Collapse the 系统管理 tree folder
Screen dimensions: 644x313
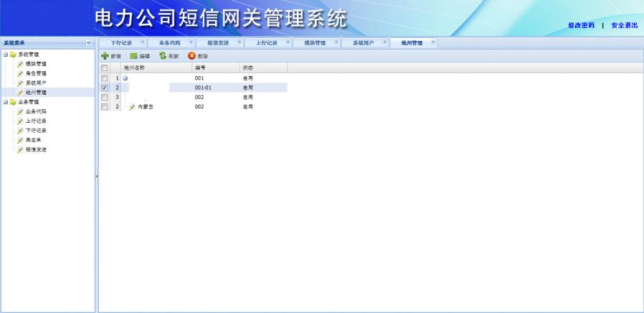click(5, 55)
